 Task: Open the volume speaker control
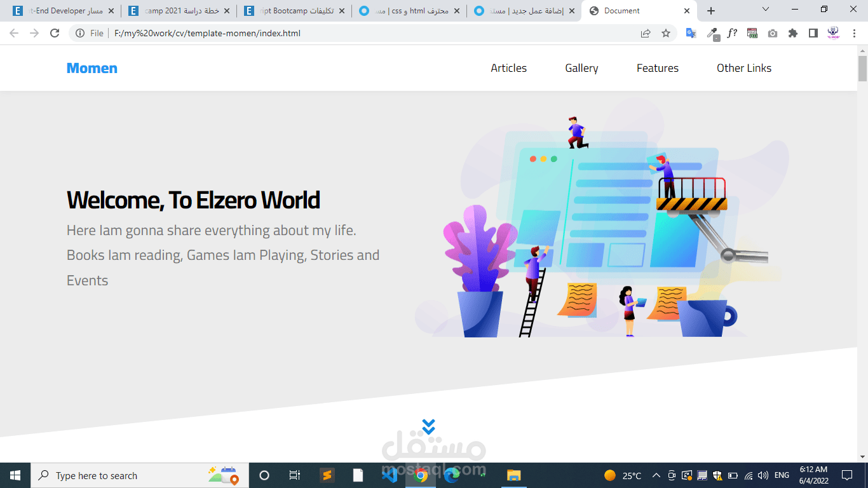click(763, 475)
